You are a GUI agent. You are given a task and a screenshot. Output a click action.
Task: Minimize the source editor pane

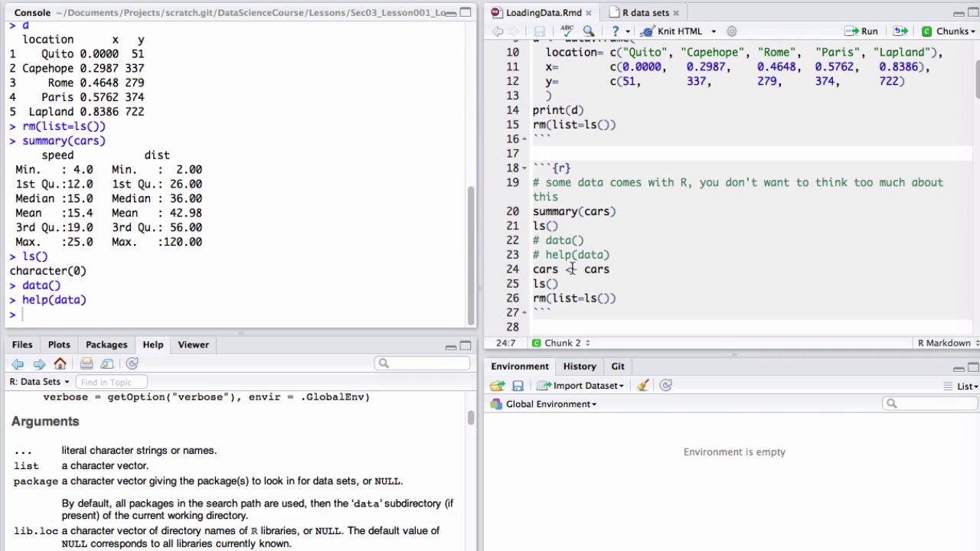click(959, 13)
